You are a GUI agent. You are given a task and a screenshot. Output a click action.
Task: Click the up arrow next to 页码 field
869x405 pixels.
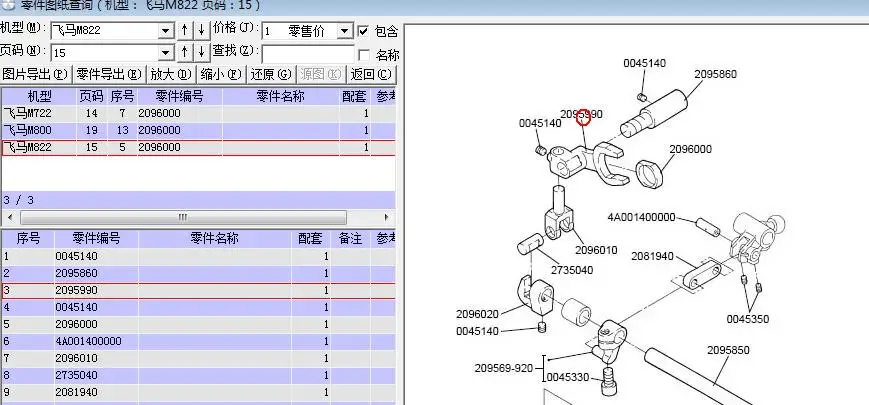[x=185, y=52]
